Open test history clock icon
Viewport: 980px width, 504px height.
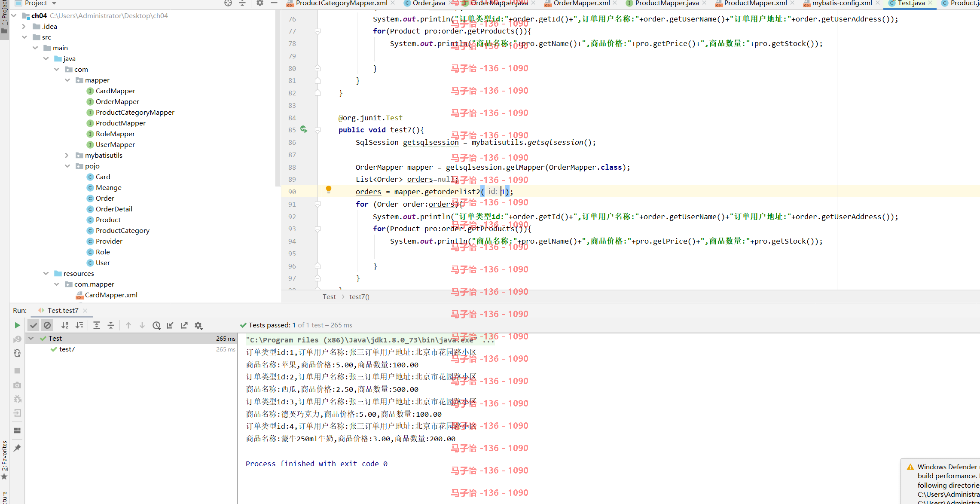coord(156,325)
